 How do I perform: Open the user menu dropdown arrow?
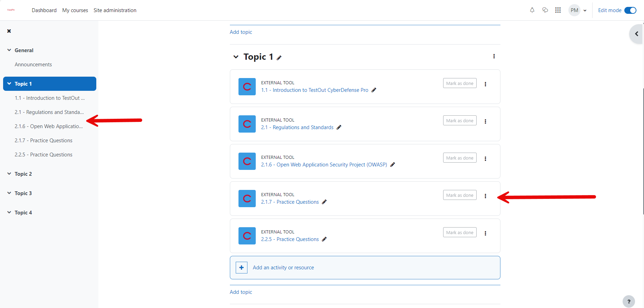coord(585,10)
